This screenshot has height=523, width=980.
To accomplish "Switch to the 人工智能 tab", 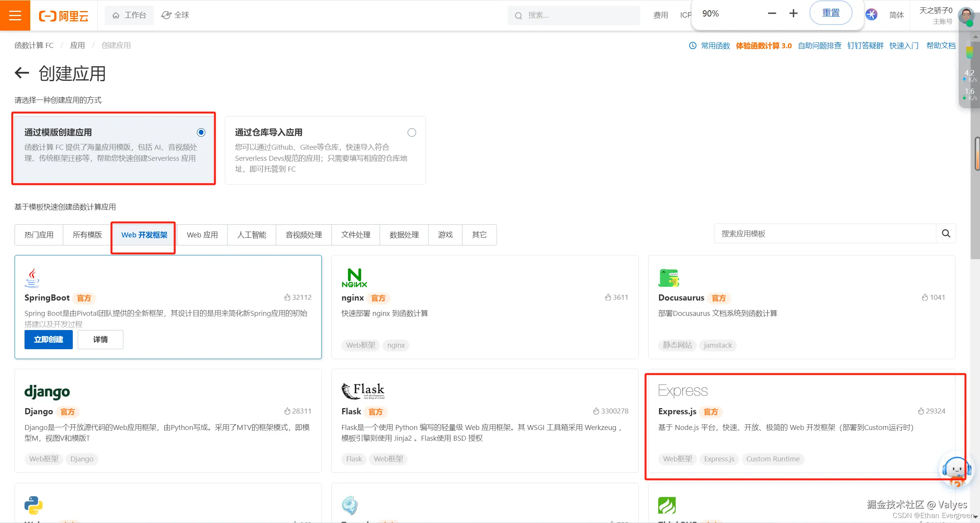I will [x=251, y=235].
